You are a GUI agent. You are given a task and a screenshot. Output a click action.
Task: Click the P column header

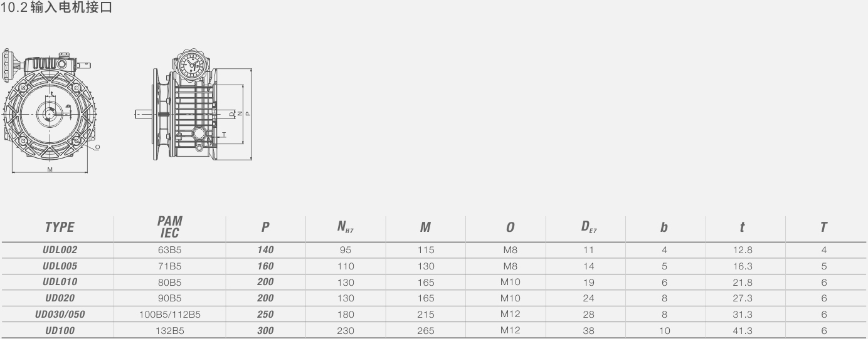(x=265, y=227)
